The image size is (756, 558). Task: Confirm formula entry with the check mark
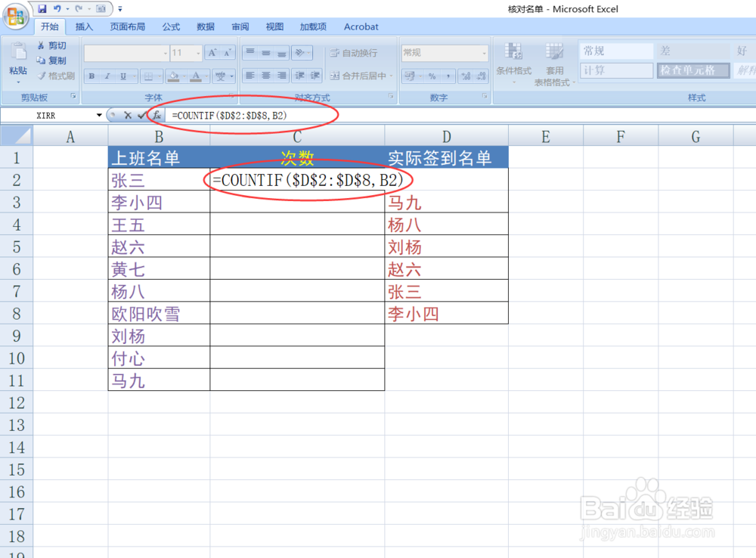coord(141,115)
